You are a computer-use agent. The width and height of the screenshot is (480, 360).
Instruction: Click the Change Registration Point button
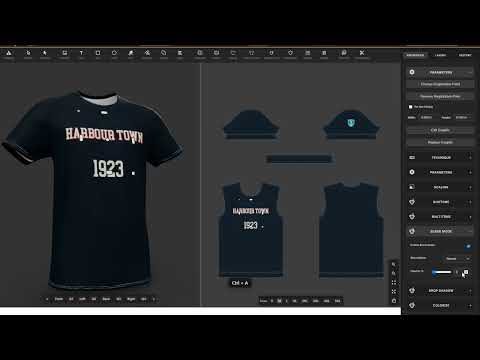pos(440,84)
